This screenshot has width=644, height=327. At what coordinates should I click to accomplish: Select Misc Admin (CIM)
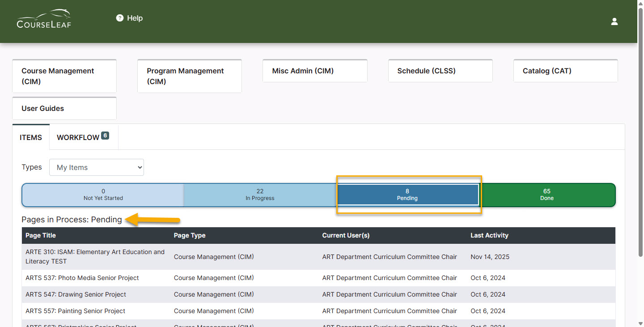(315, 71)
